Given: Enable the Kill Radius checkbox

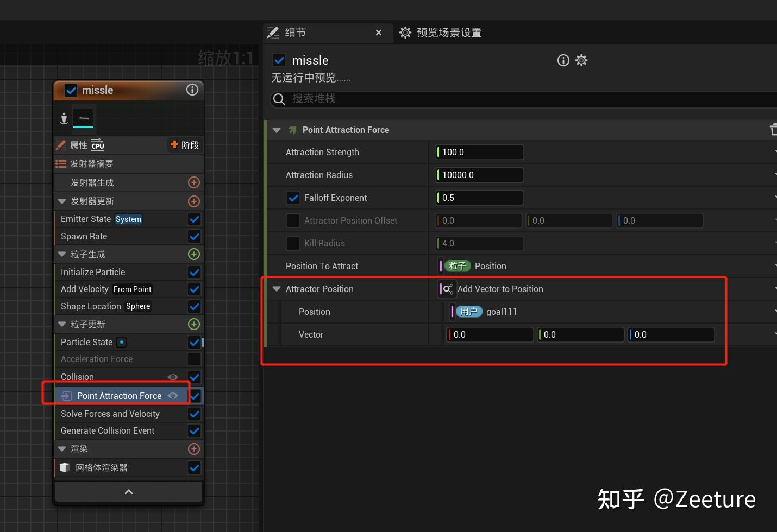Looking at the screenshot, I should pyautogui.click(x=293, y=243).
